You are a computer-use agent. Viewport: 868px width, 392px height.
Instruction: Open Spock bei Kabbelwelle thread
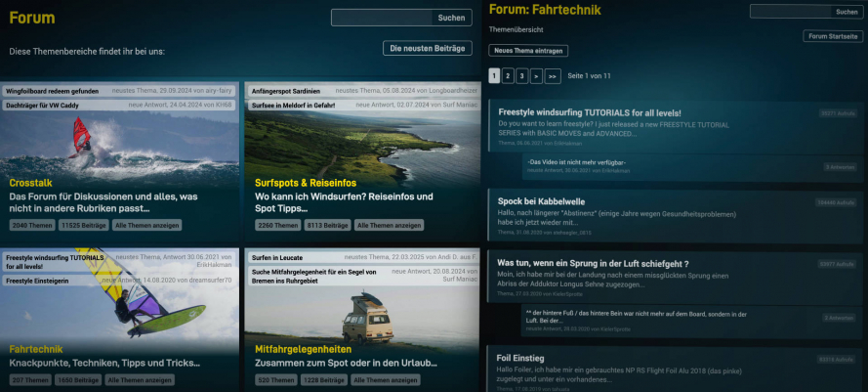(540, 201)
